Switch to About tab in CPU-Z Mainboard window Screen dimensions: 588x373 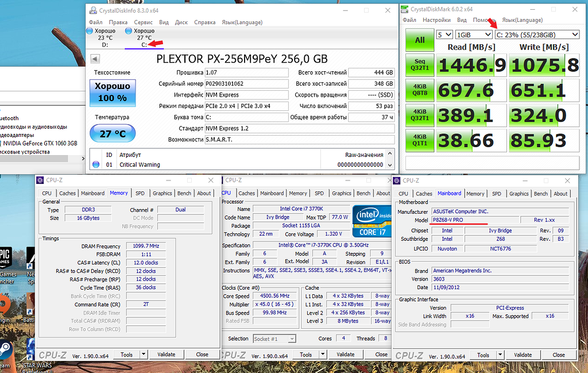coord(560,194)
